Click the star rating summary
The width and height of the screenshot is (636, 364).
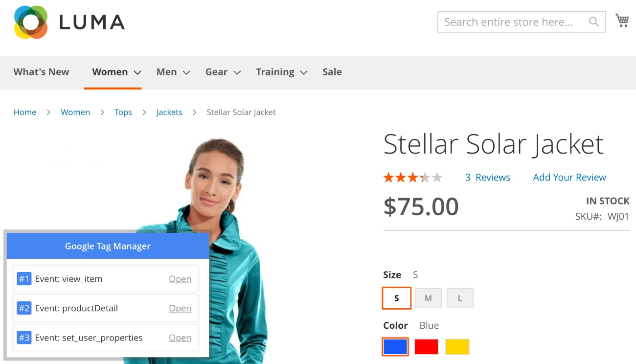point(412,178)
